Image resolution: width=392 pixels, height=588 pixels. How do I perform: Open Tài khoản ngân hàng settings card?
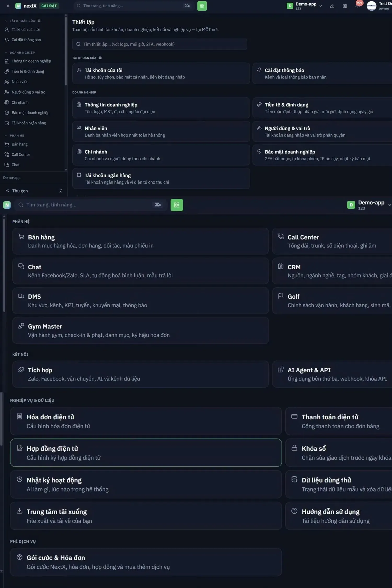click(161, 179)
